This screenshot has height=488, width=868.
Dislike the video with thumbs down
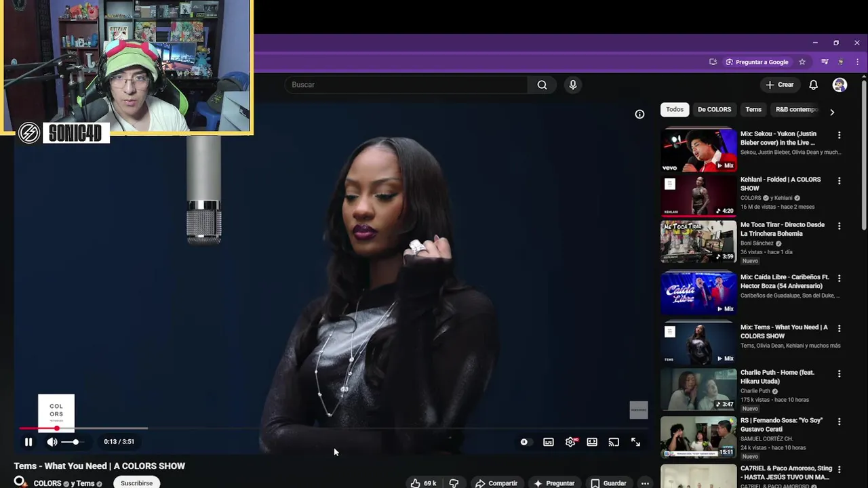[x=454, y=483]
